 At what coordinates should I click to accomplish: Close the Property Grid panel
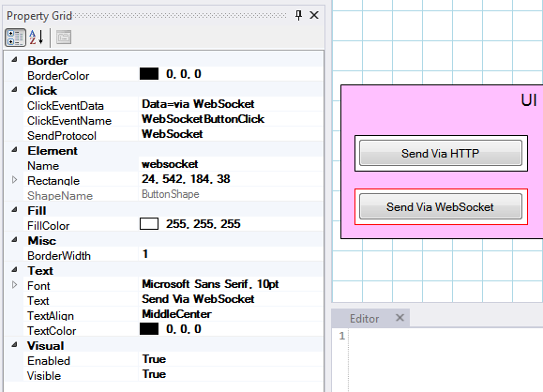pos(314,15)
